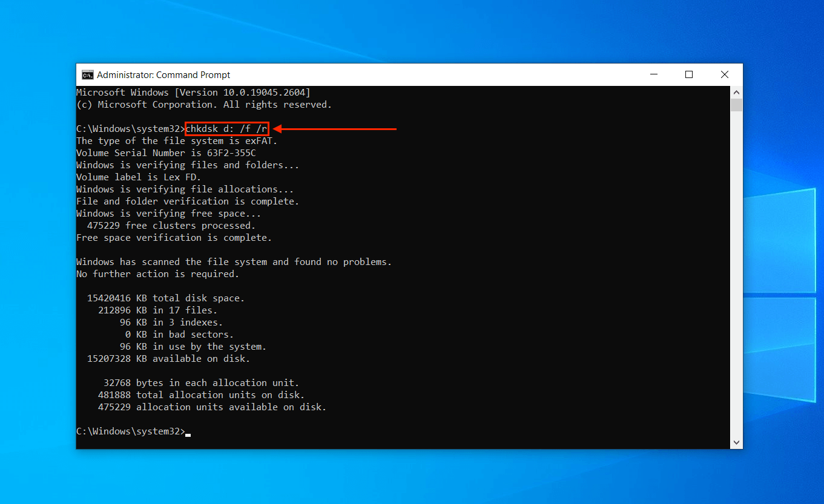Click the empty scrollbar track area
Image resolution: width=824 pixels, height=504 pixels.
click(736, 272)
